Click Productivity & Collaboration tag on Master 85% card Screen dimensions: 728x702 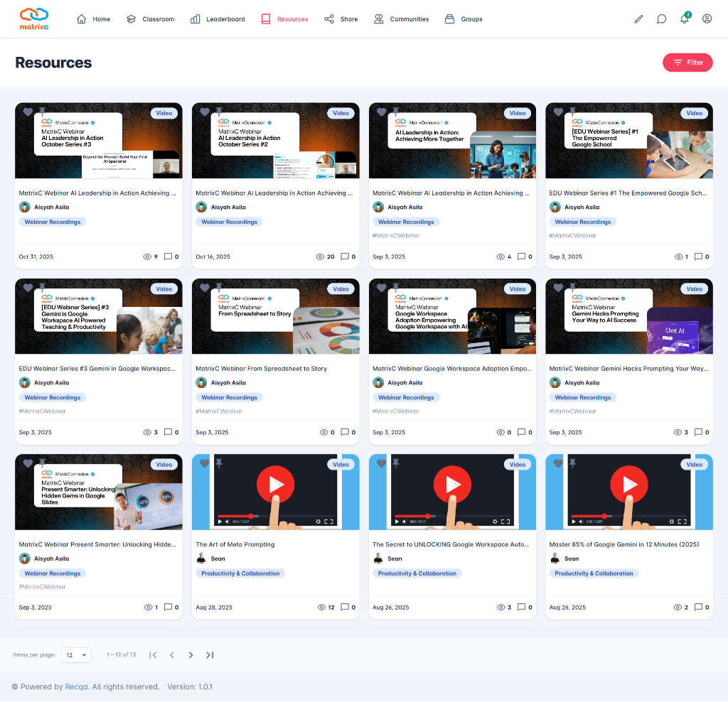[594, 573]
